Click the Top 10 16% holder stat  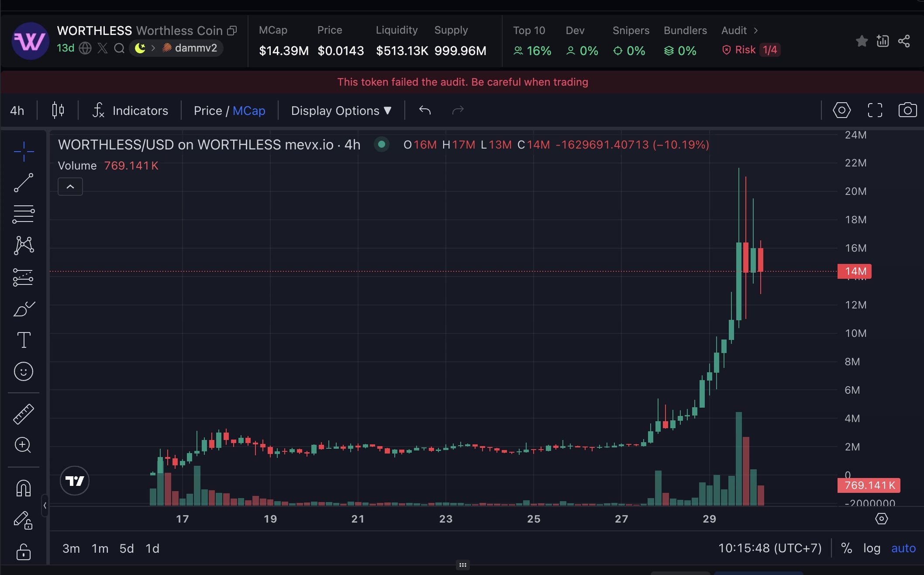pos(532,41)
